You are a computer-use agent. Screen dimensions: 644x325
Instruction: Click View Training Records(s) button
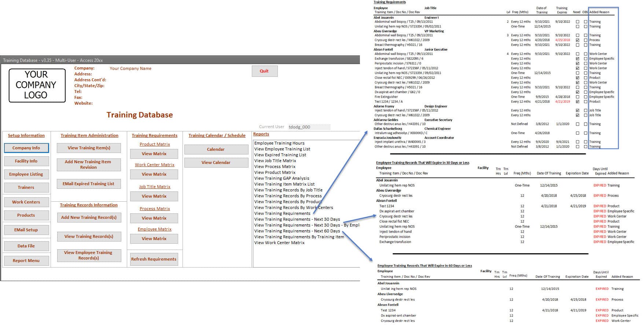pos(89,236)
